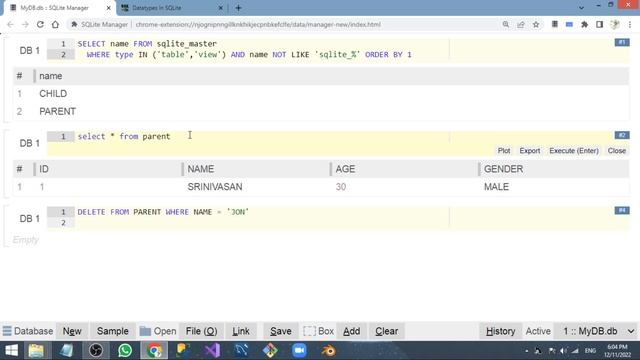The width and height of the screenshot is (640, 360).
Task: Click the AGE column header
Action: tap(404, 169)
